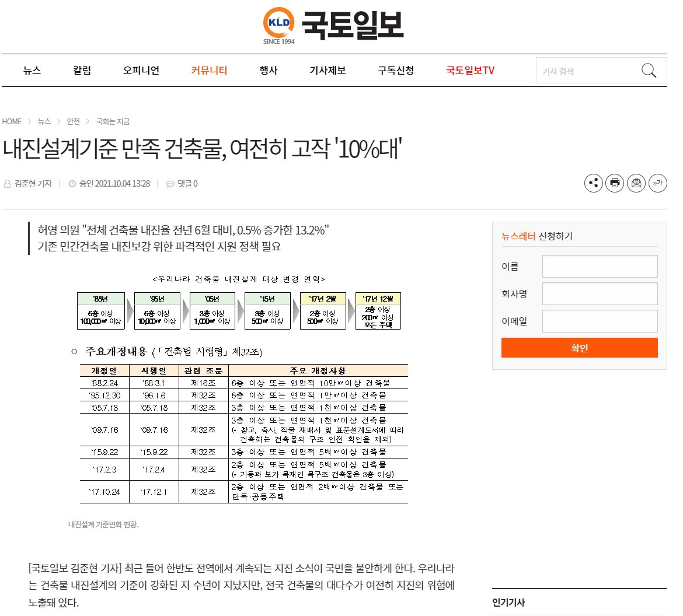Click the 이름 input field
This screenshot has width=683, height=616.
click(x=599, y=266)
